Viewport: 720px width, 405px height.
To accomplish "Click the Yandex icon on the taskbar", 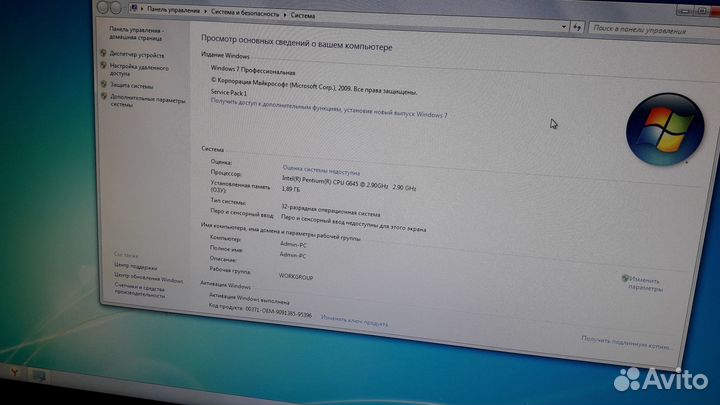I will point(16,373).
